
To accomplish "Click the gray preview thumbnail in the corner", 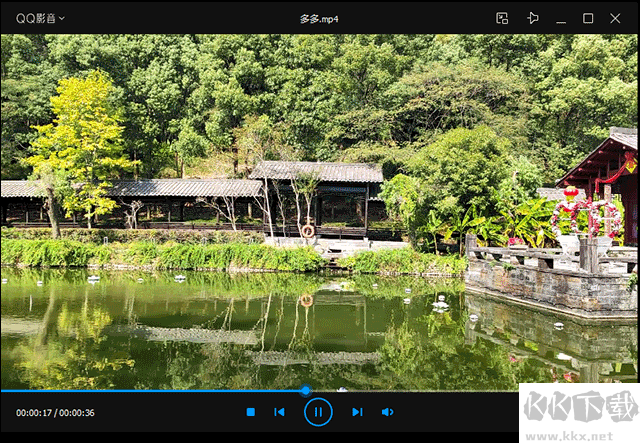I will 580,415.
